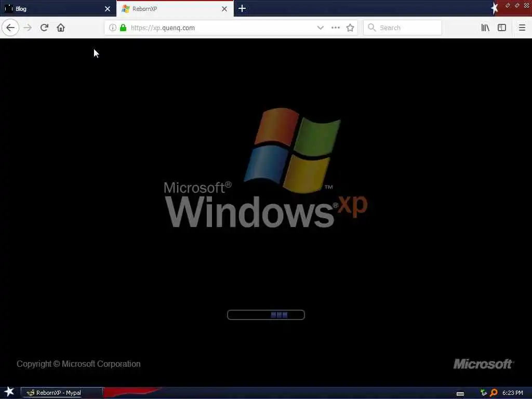Bookmark this page with the star
Screen dimensions: 532x399
point(350,28)
